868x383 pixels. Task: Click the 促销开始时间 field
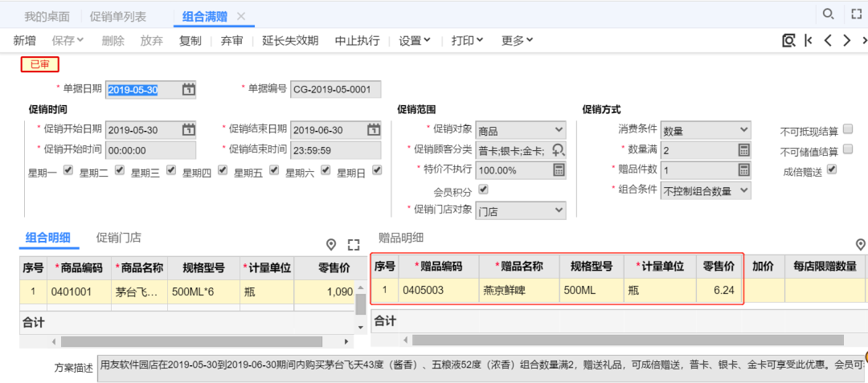(150, 150)
